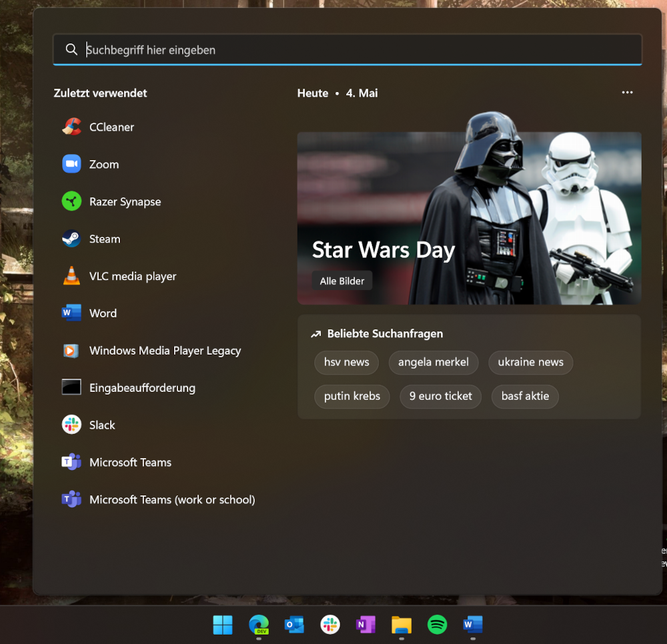667x644 pixels.
Task: Select the CCleaner text label
Action: click(x=111, y=127)
